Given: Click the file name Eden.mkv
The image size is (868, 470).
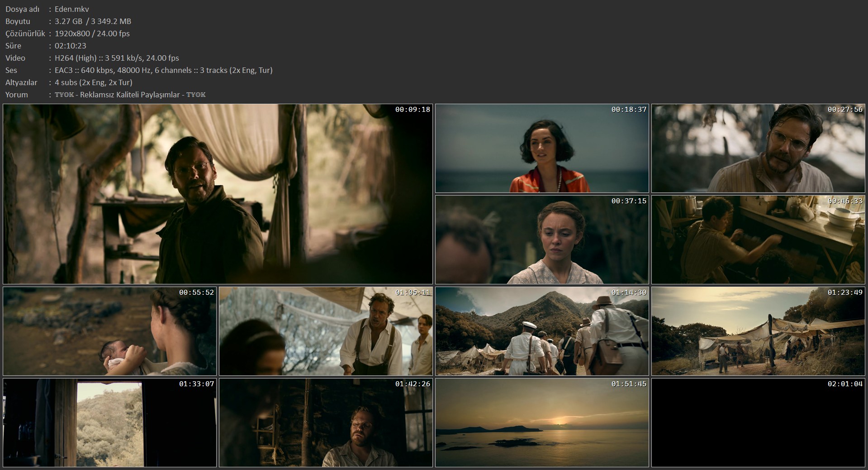Looking at the screenshot, I should coord(72,9).
